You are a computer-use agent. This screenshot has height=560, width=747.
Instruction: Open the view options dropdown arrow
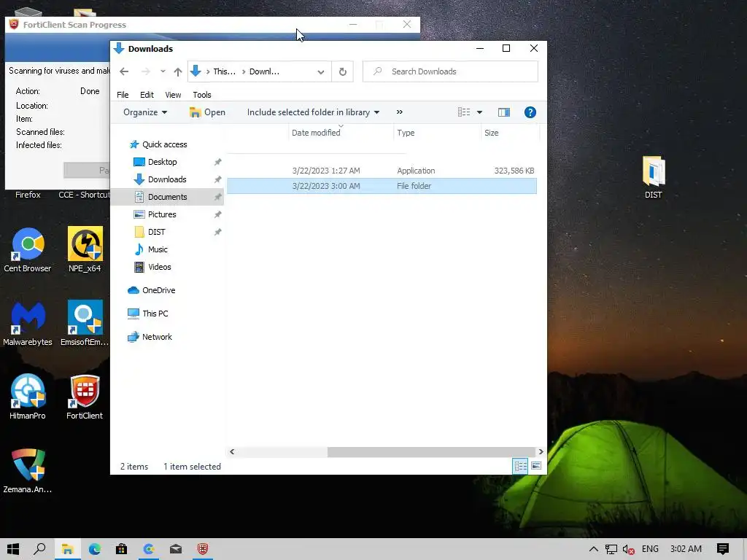[x=480, y=112]
